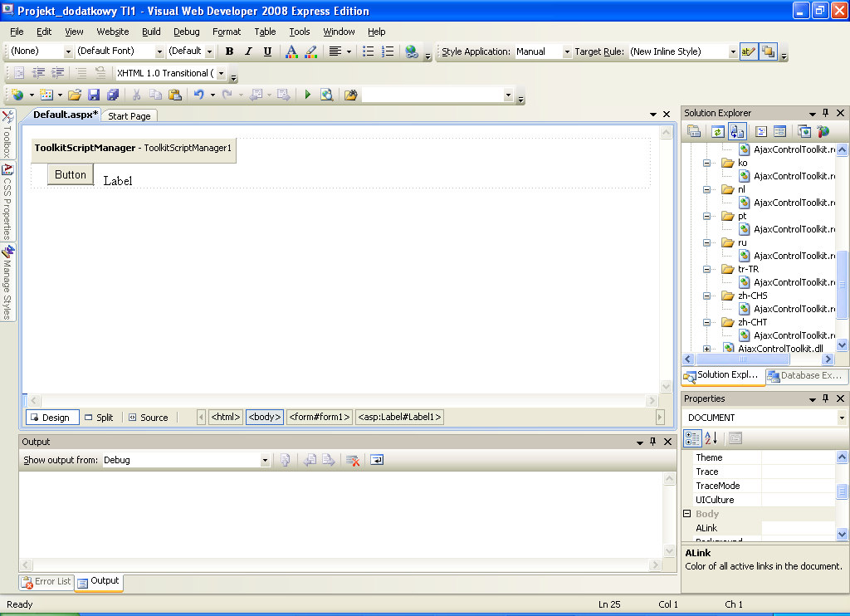The width and height of the screenshot is (850, 616).
Task: Click the Nest Related Files icon
Action: click(737, 131)
